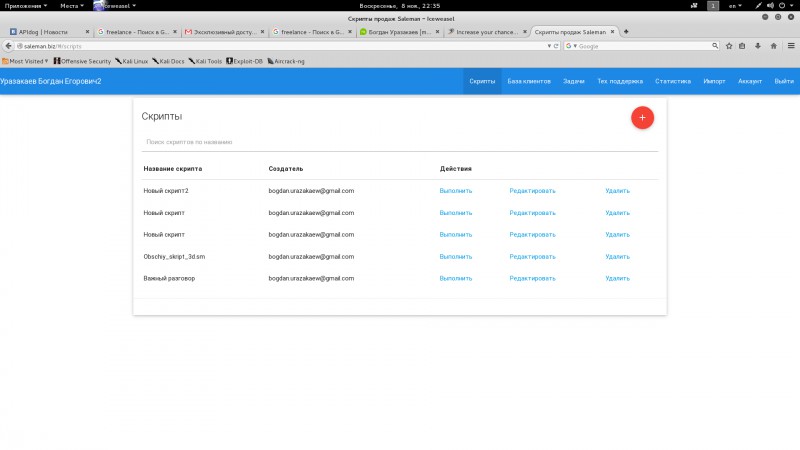Open the Exploit-DB bookmark
800x450 pixels.
point(244,61)
